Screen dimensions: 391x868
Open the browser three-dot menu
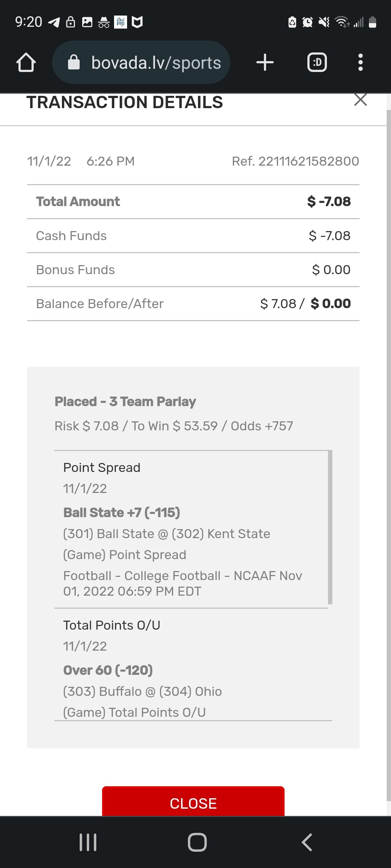pos(360,63)
